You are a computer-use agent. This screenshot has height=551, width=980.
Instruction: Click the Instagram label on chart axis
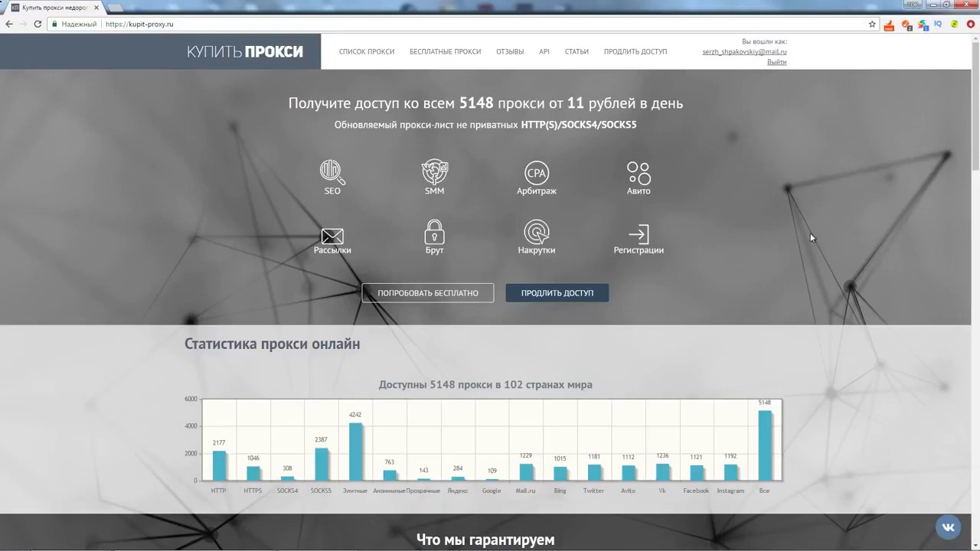[x=730, y=491]
